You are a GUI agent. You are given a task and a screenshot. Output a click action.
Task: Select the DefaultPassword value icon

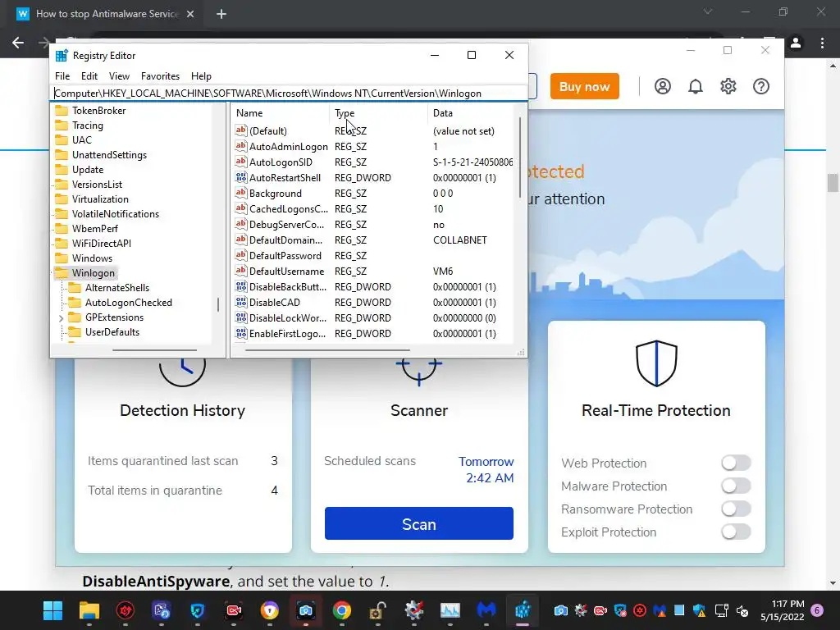[x=241, y=255]
